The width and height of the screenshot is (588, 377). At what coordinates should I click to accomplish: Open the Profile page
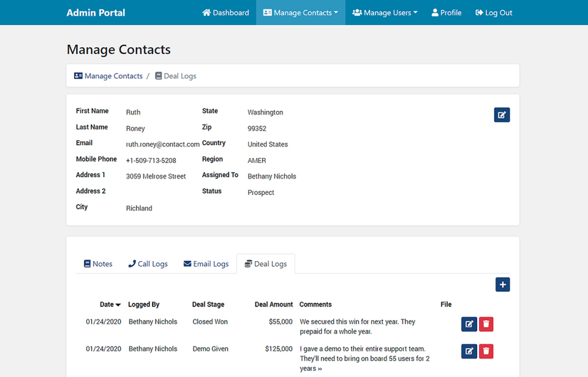(447, 12)
